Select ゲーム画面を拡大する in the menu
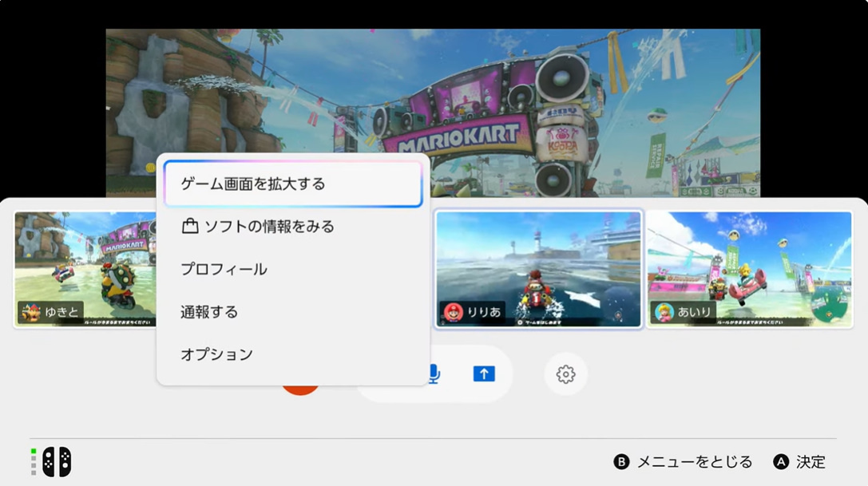Viewport: 868px width, 486px height. [292, 184]
